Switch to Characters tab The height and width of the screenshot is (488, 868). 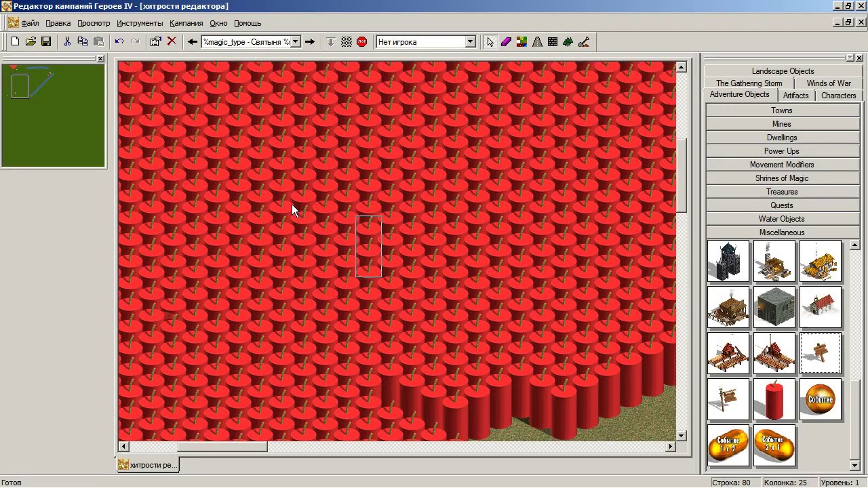839,96
